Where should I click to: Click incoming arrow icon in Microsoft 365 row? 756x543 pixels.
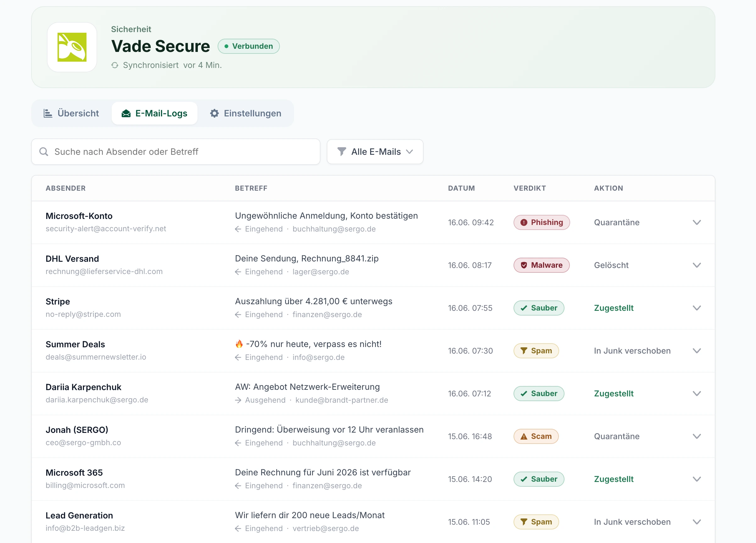coord(238,486)
